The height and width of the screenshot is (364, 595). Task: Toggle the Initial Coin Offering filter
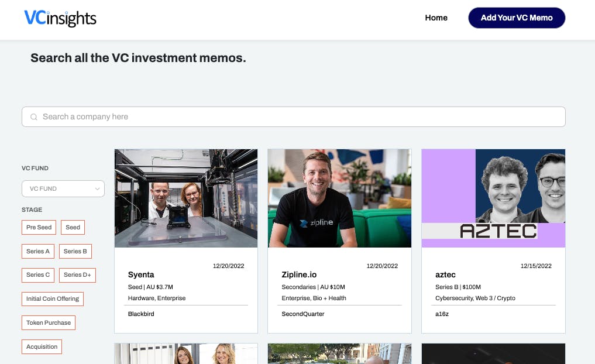(53, 298)
